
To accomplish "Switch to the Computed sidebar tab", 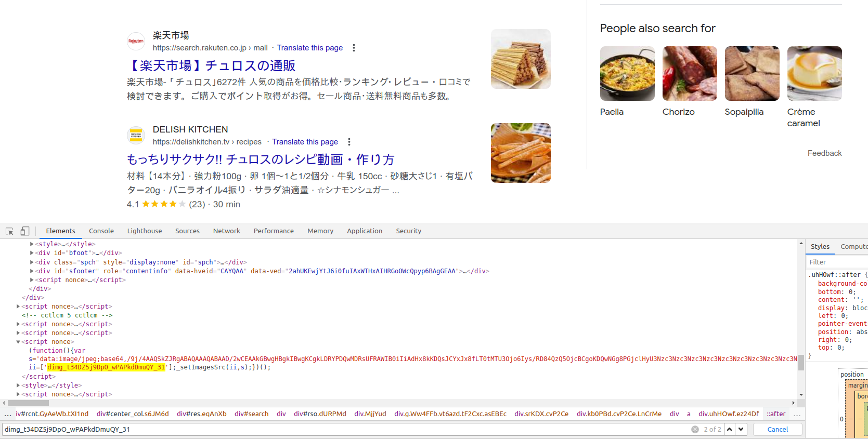I will point(854,247).
